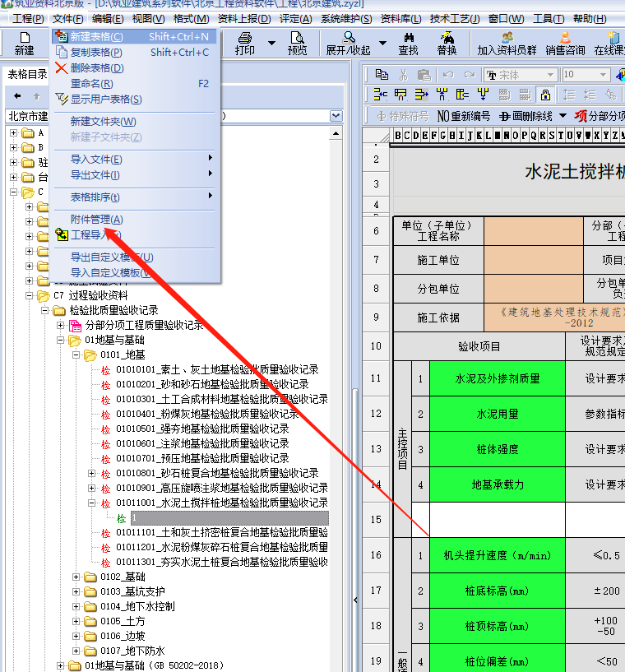Click the 查找 binoculars icon
The width and height of the screenshot is (625, 672).
(x=408, y=43)
